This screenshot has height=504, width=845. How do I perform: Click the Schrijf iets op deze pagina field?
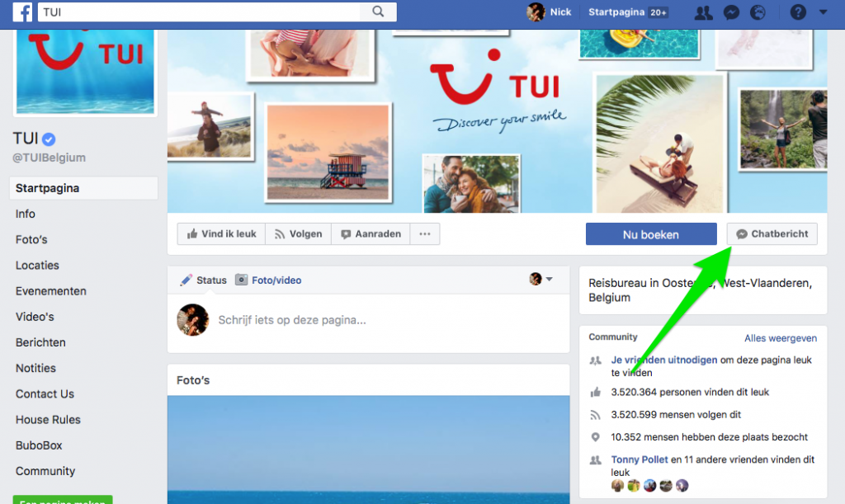(292, 320)
